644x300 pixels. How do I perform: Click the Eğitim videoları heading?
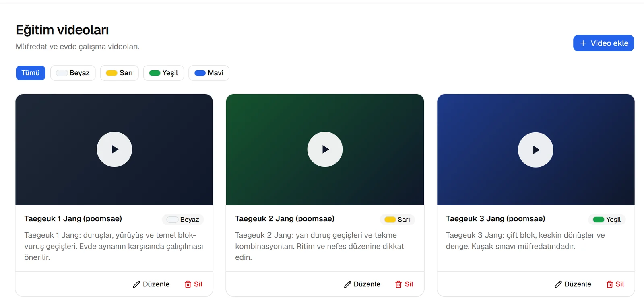[62, 30]
